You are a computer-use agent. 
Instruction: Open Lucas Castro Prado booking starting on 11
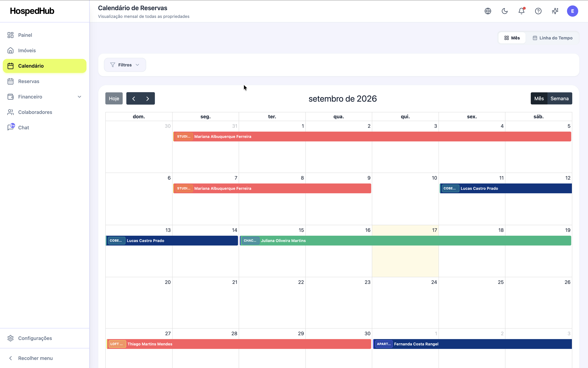click(x=506, y=188)
